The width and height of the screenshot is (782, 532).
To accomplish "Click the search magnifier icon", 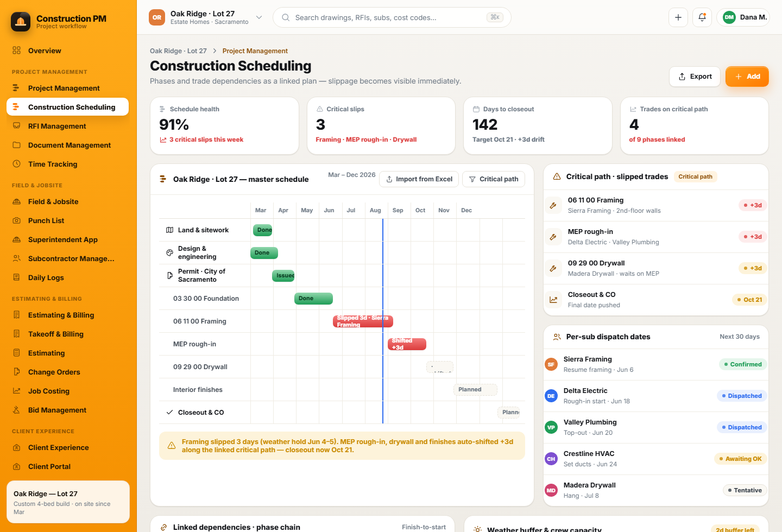I will [x=286, y=17].
